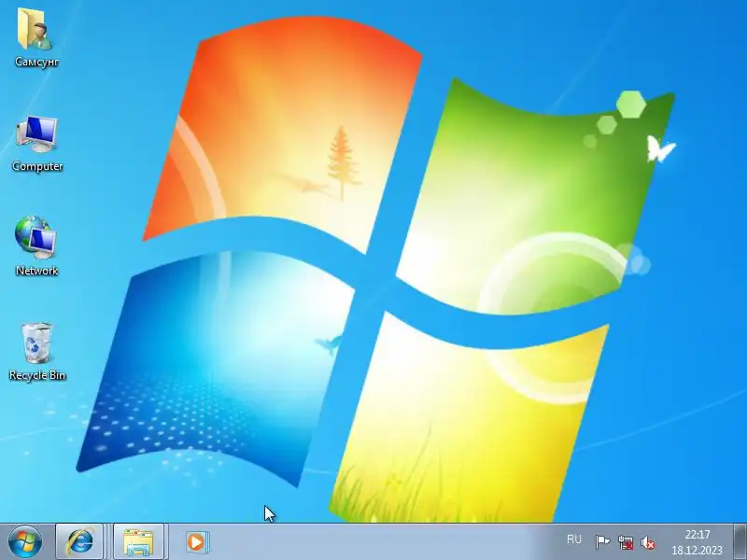747x560 pixels.
Task: Open the clock showing 22:17
Action: 697,542
